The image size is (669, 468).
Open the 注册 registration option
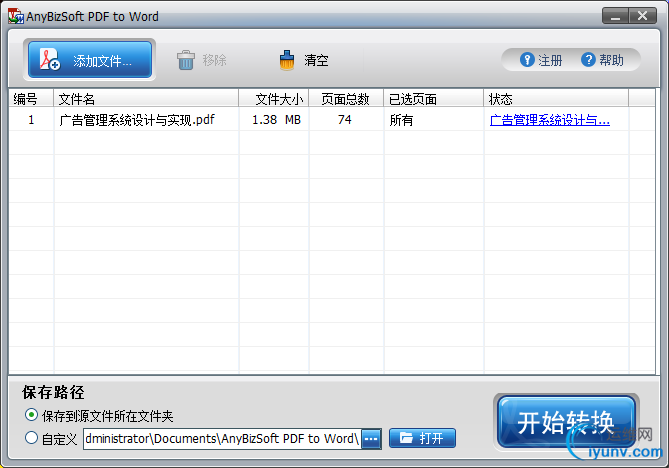(x=541, y=60)
